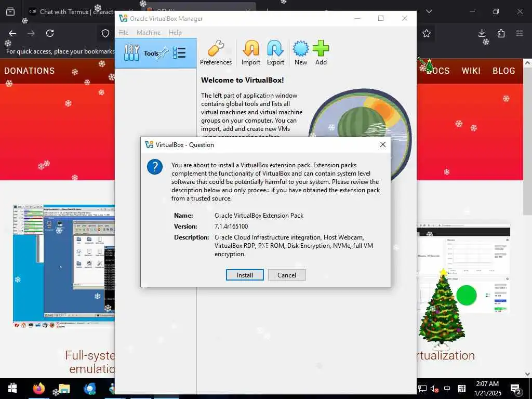
Task: Cancel the extension pack installation
Action: click(x=287, y=275)
